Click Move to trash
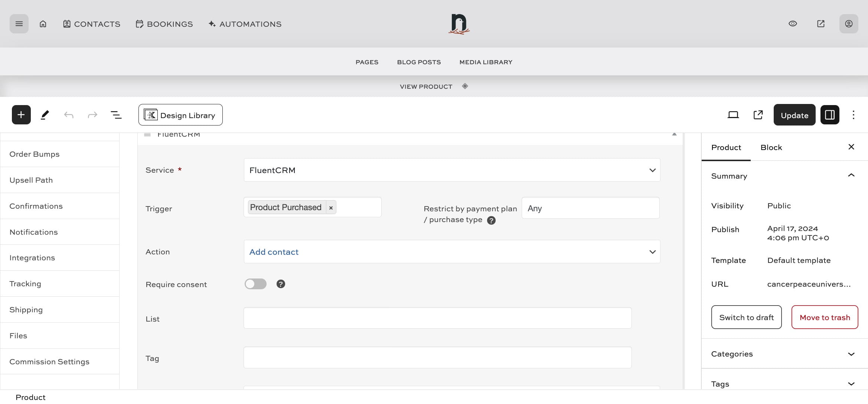 click(825, 317)
